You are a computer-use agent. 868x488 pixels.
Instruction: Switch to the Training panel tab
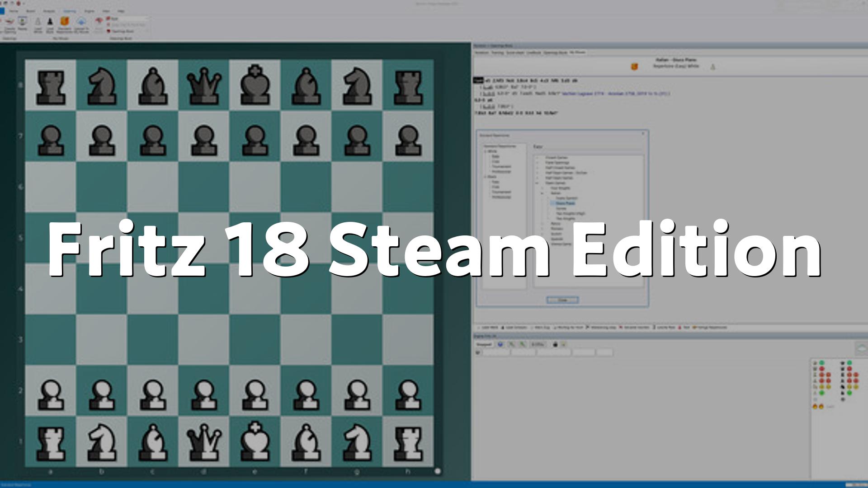498,52
